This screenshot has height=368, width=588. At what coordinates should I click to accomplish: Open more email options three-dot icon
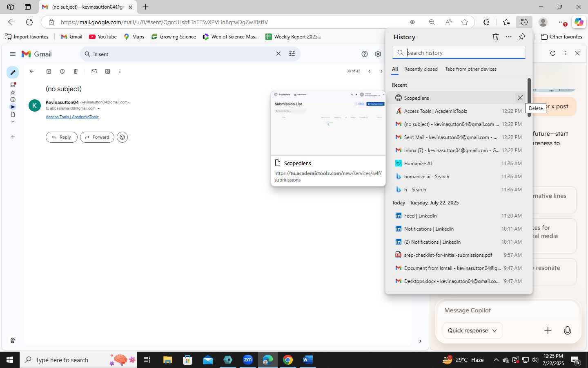[x=120, y=71]
